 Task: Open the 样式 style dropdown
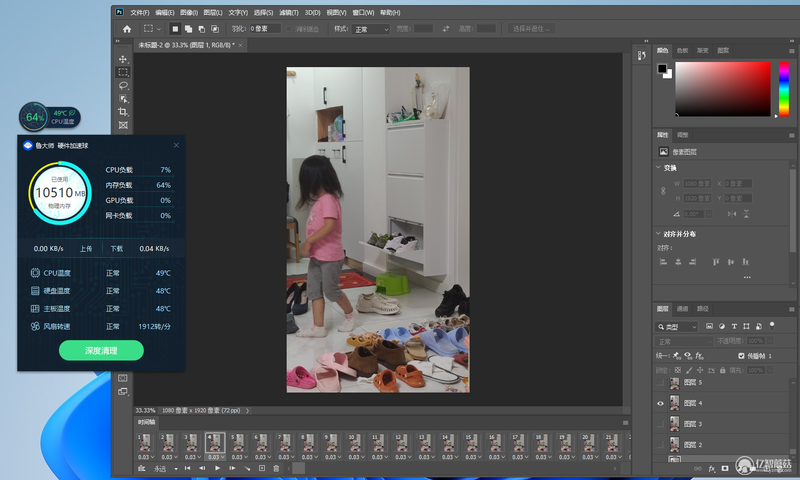pos(372,29)
